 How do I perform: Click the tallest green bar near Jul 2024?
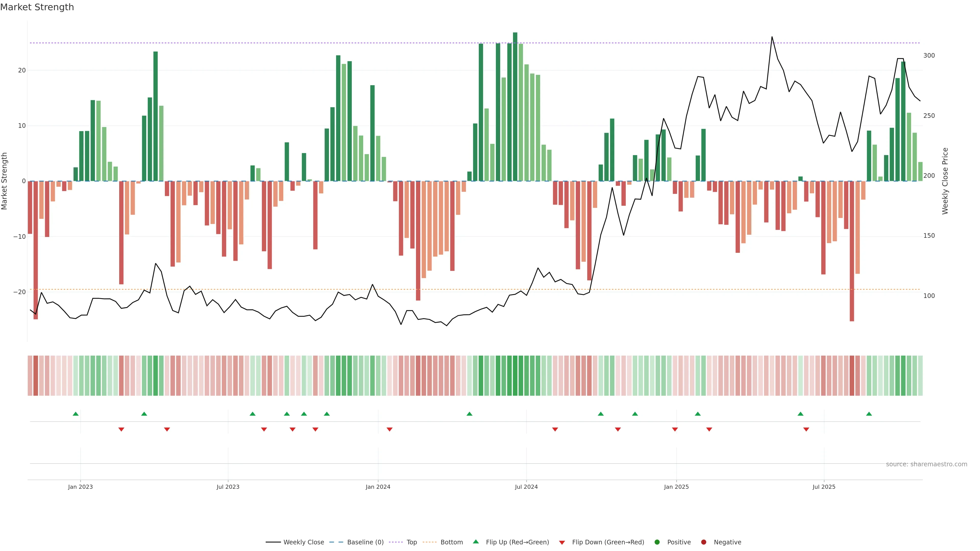(515, 106)
